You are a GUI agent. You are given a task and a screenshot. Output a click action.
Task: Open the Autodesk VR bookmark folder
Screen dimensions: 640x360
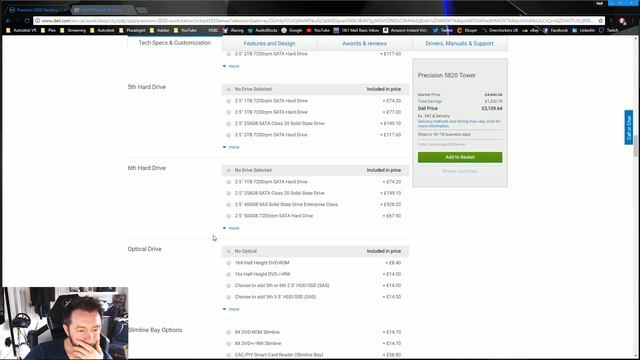coord(21,30)
